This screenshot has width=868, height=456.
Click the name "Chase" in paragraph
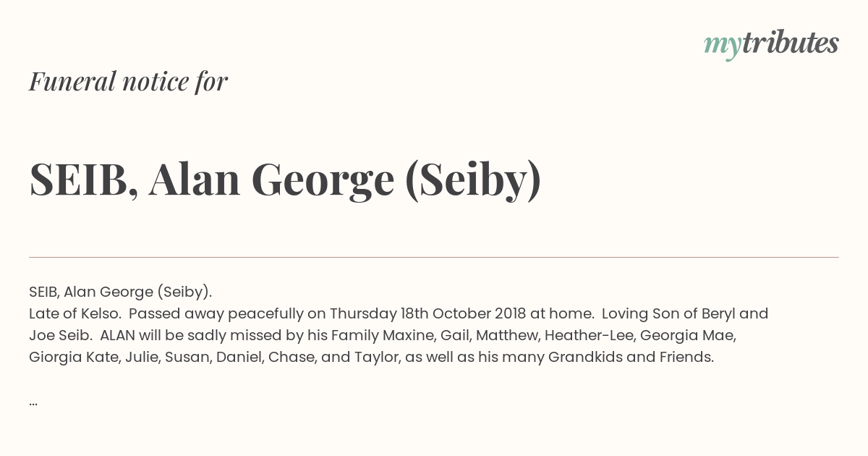(x=291, y=358)
